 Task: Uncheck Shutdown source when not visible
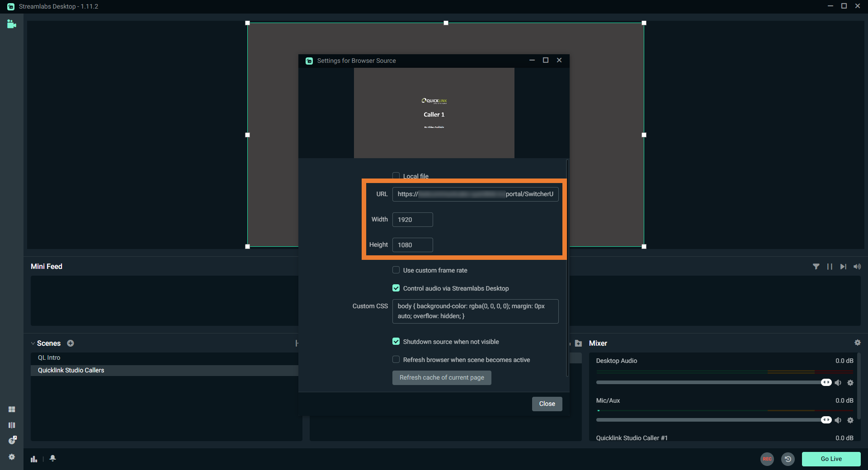(396, 341)
